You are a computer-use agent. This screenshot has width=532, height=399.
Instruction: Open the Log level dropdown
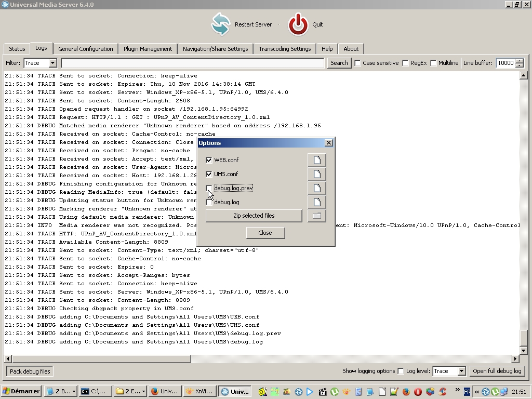[461, 371]
